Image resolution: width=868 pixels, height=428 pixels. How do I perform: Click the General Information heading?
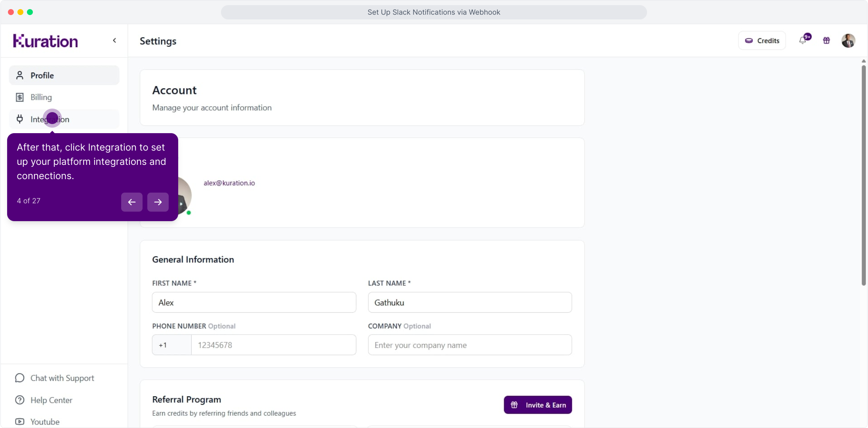(x=193, y=260)
